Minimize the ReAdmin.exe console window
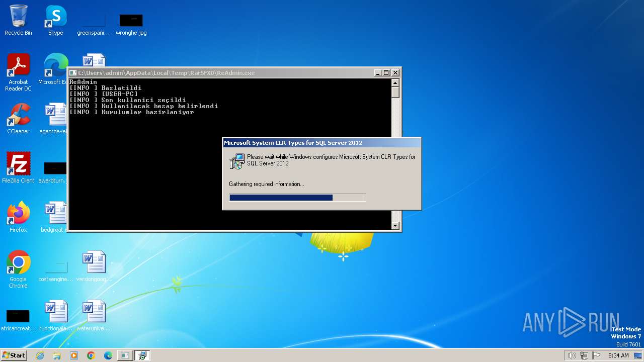The width and height of the screenshot is (644, 362). tap(378, 73)
